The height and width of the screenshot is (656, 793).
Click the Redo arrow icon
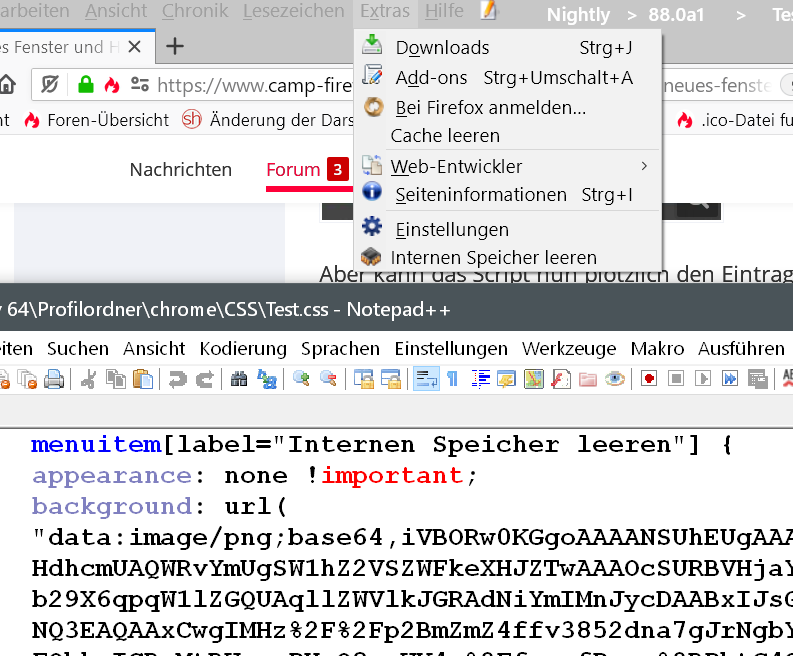tap(205, 379)
